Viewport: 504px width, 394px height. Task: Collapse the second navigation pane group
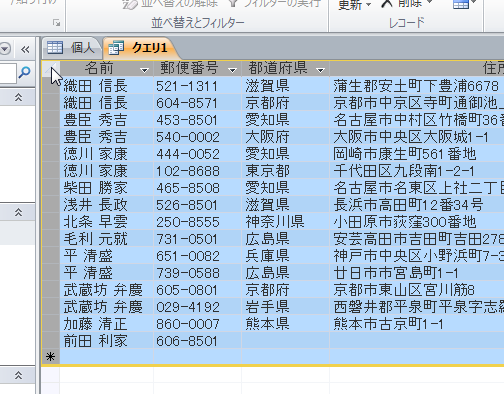[x=18, y=212]
